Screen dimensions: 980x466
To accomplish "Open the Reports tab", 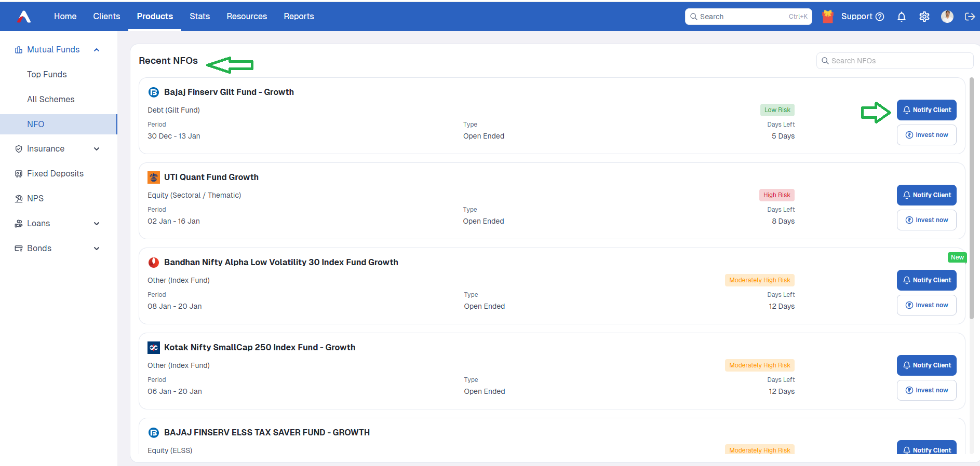I will pos(299,17).
